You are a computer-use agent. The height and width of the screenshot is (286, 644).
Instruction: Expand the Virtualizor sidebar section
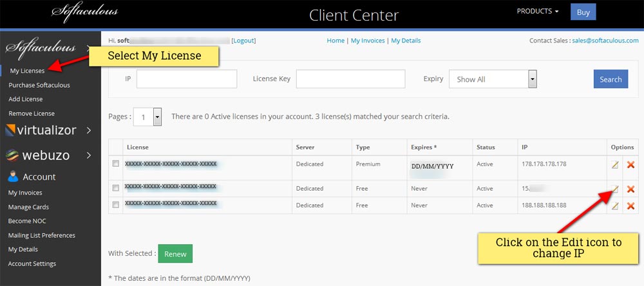pyautogui.click(x=89, y=130)
